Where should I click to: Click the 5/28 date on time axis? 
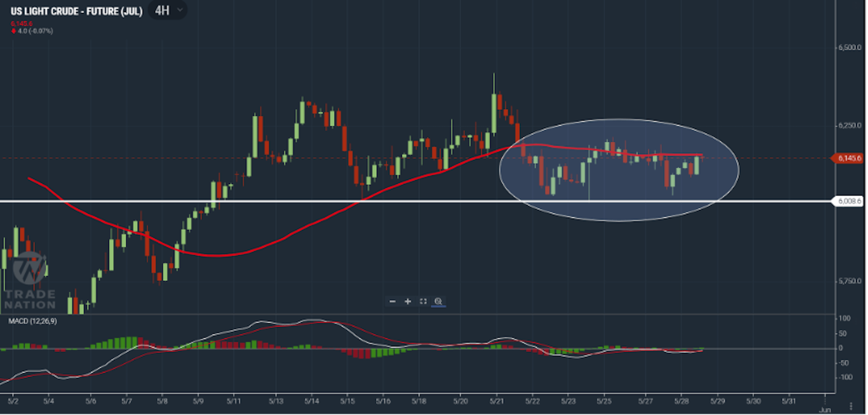click(681, 401)
